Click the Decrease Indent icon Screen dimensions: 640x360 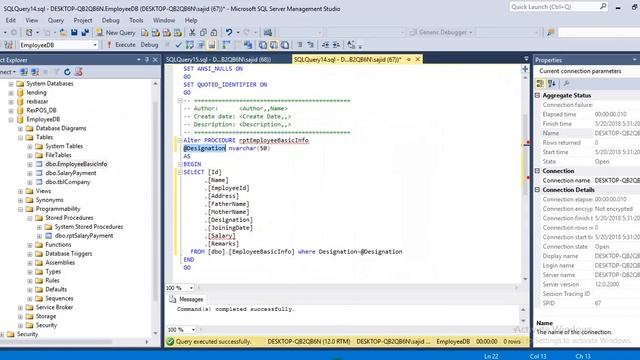[x=325, y=45]
